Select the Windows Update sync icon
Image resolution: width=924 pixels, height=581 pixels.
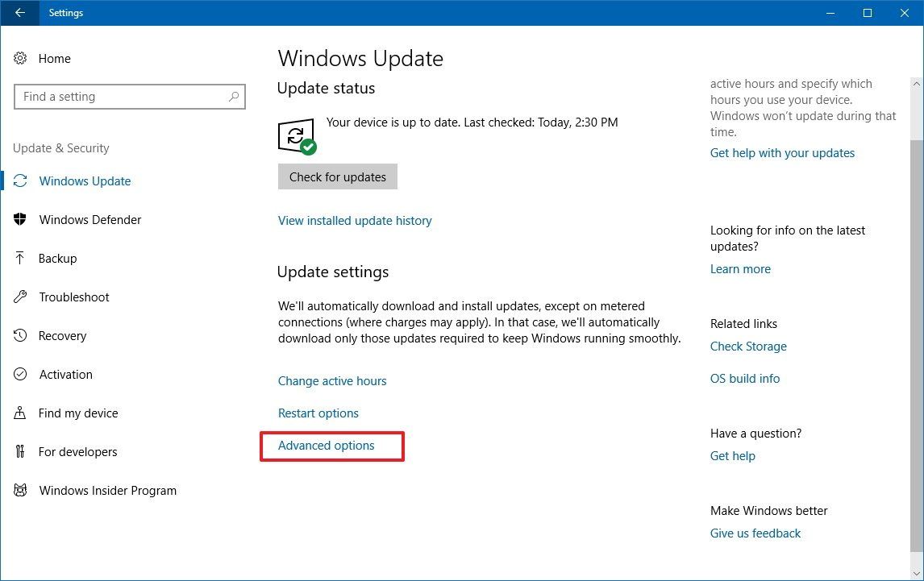pyautogui.click(x=20, y=181)
